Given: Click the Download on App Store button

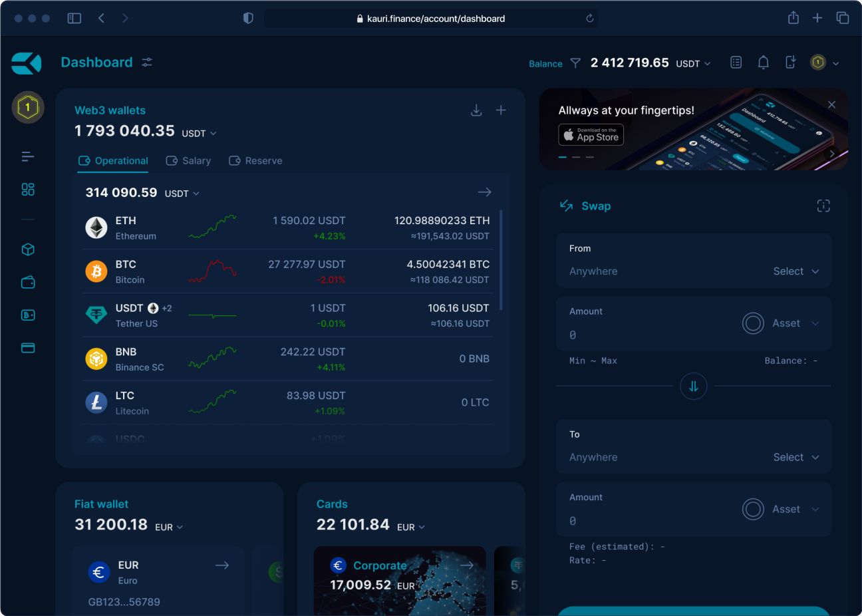Looking at the screenshot, I should (591, 135).
